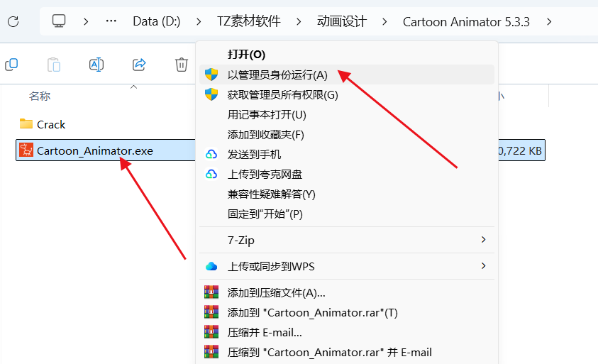Expand chevron after Data (D:)
This screenshot has height=364, width=598.
click(199, 22)
